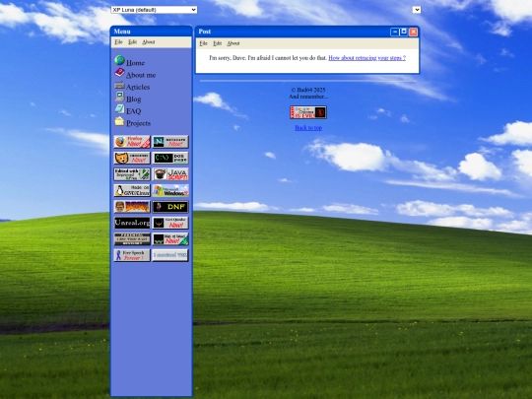This screenshot has width=532, height=399.
Task: Close the Post window
Action: (413, 32)
